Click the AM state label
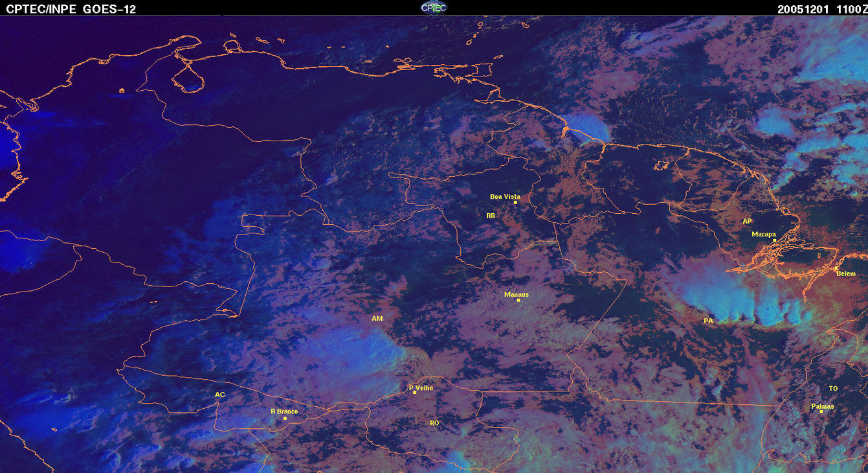 click(x=377, y=319)
